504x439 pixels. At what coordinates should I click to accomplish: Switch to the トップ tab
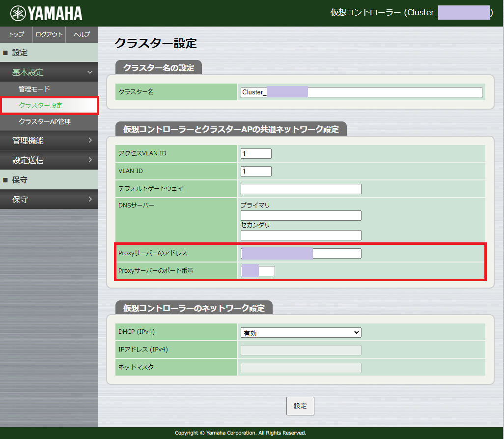pyautogui.click(x=15, y=34)
